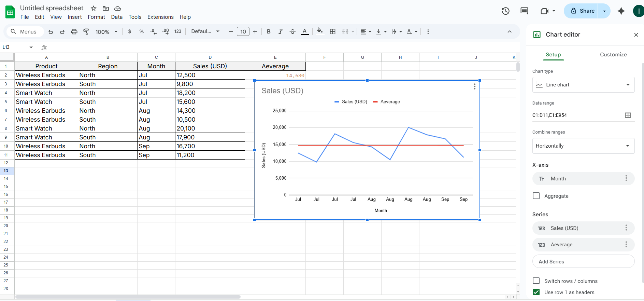Open the Extensions menu
The height and width of the screenshot is (301, 644).
point(160,17)
